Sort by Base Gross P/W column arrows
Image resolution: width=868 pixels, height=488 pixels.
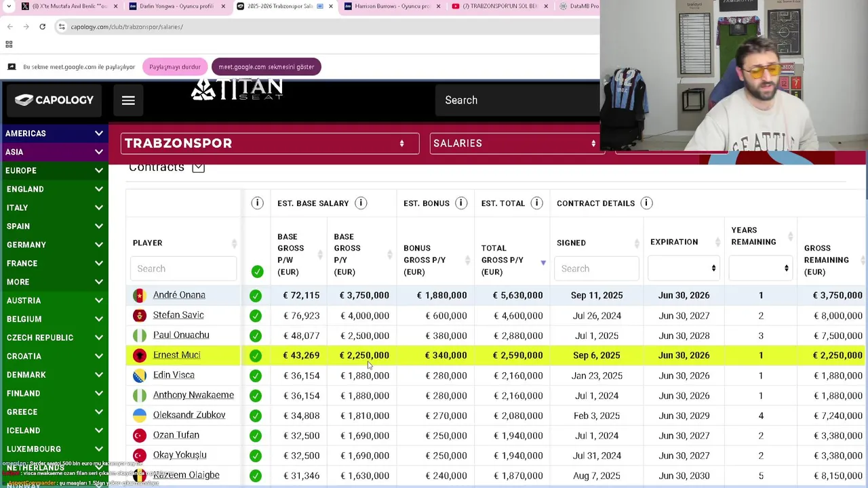pyautogui.click(x=320, y=255)
